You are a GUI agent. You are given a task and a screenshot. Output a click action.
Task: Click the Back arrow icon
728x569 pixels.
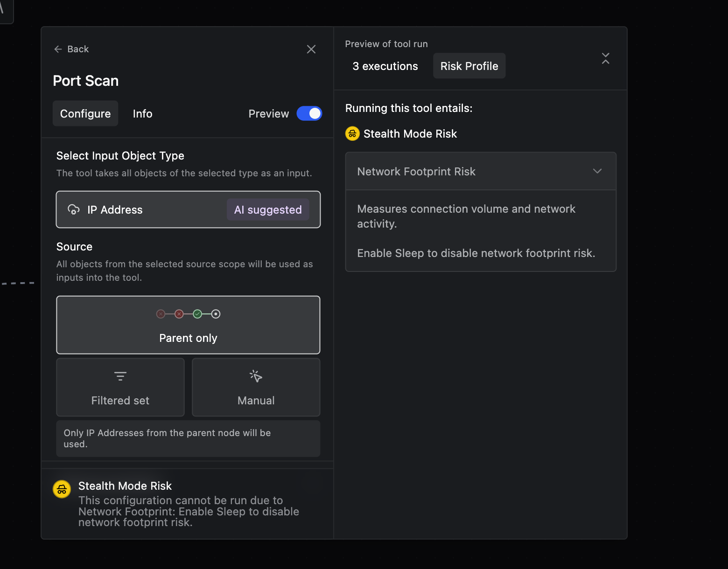coord(58,49)
